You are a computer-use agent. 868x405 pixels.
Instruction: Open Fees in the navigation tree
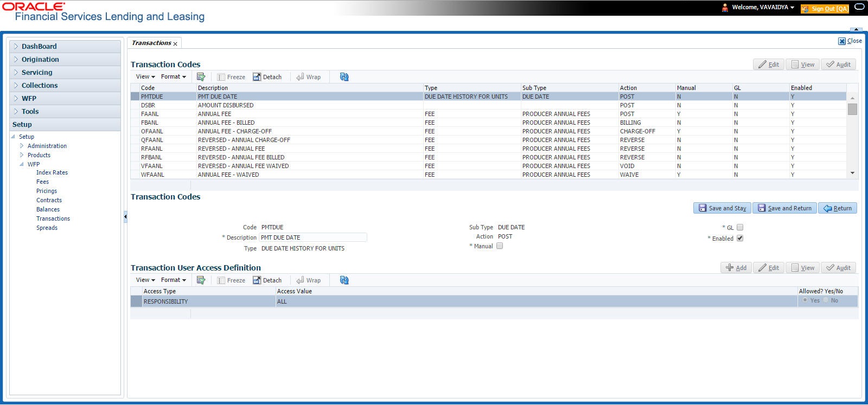pos(42,182)
